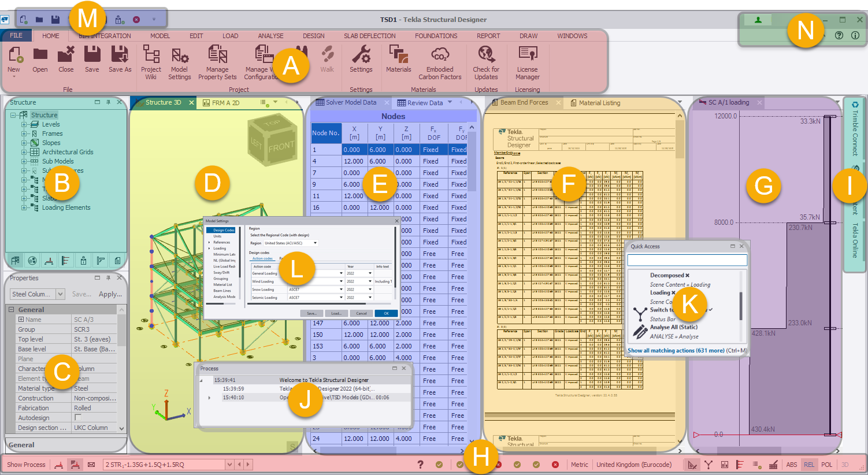868x475 pixels.
Task: Toggle the 3D button in the status bar
Action: click(x=845, y=465)
